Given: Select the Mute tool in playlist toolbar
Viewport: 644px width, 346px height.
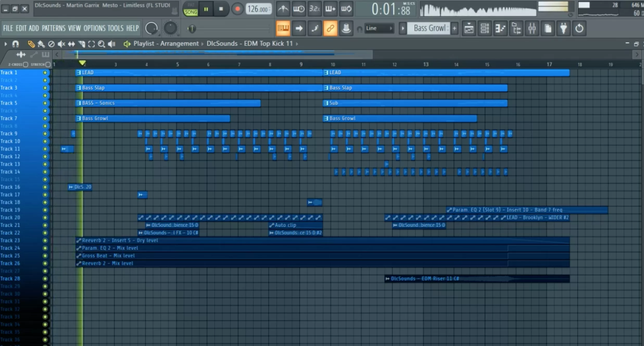Looking at the screenshot, I should [61, 44].
